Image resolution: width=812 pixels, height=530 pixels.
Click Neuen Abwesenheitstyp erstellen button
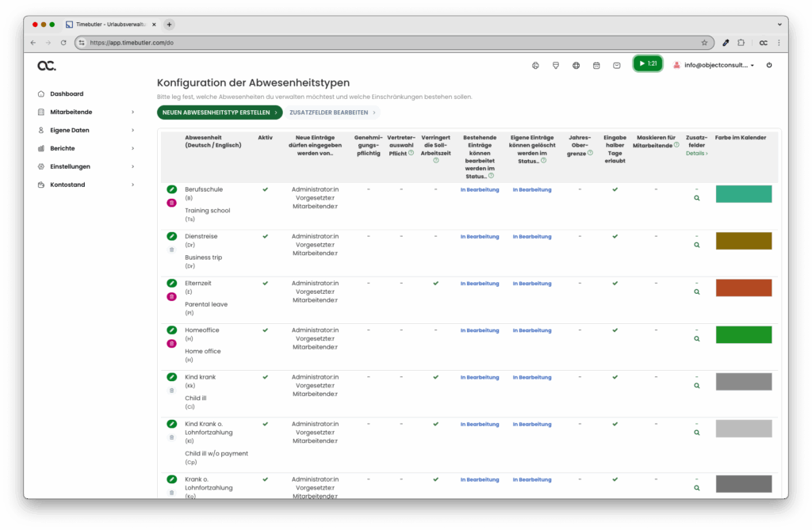click(x=220, y=112)
